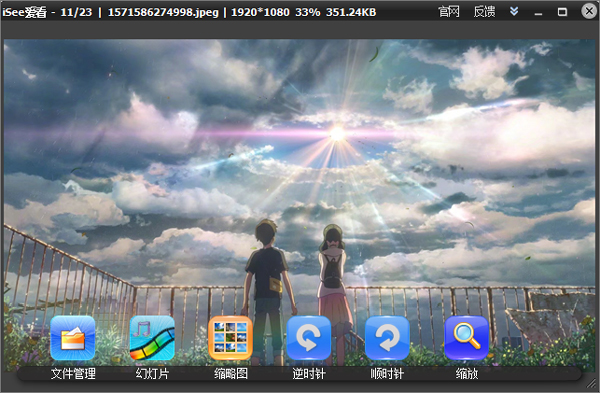Click the 逆时针 label text
Screen dimensions: 600x393
(309, 373)
